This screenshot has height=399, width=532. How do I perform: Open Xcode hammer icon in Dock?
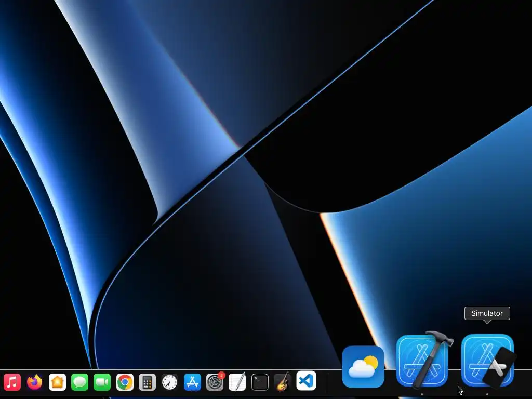[x=423, y=361]
